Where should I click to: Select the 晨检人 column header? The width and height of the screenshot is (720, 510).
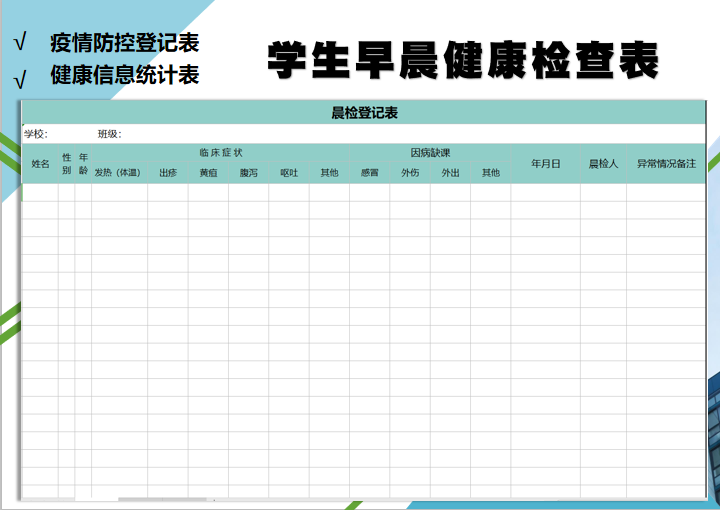click(x=603, y=163)
